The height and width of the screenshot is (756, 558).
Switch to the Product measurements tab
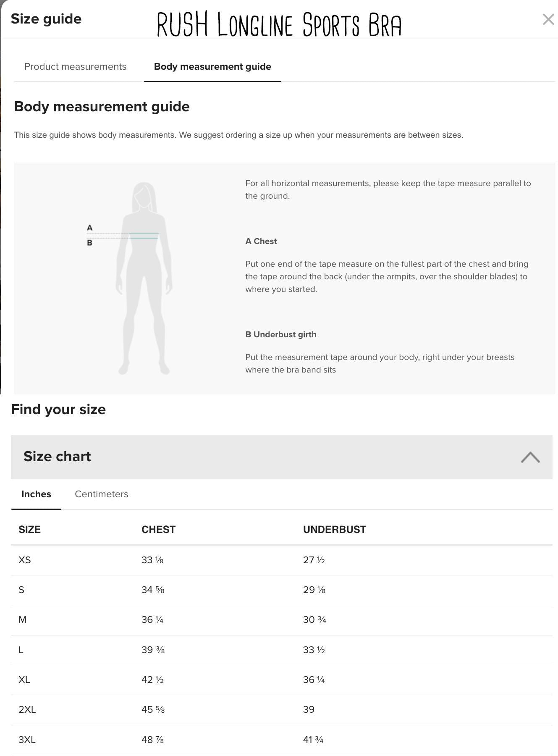point(75,67)
